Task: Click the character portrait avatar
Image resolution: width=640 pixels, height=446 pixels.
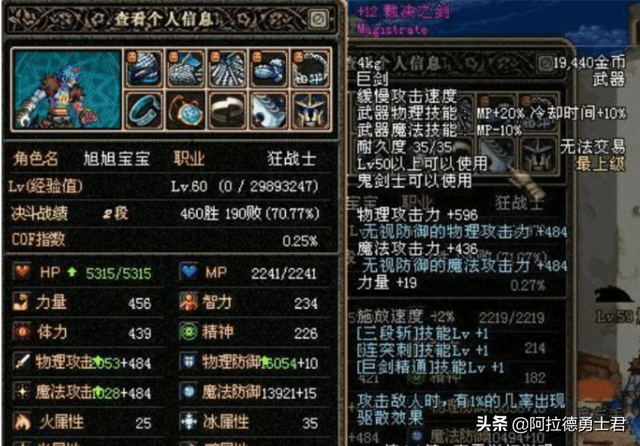Action: pyautogui.click(x=67, y=89)
